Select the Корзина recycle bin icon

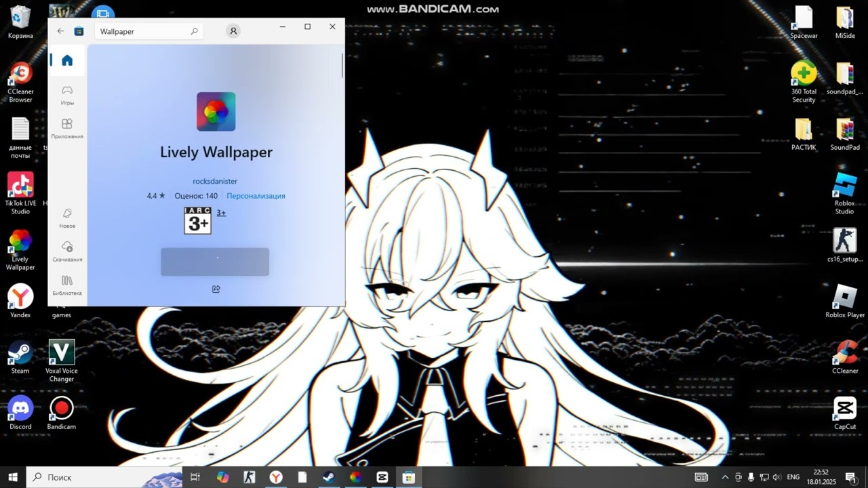pos(20,22)
